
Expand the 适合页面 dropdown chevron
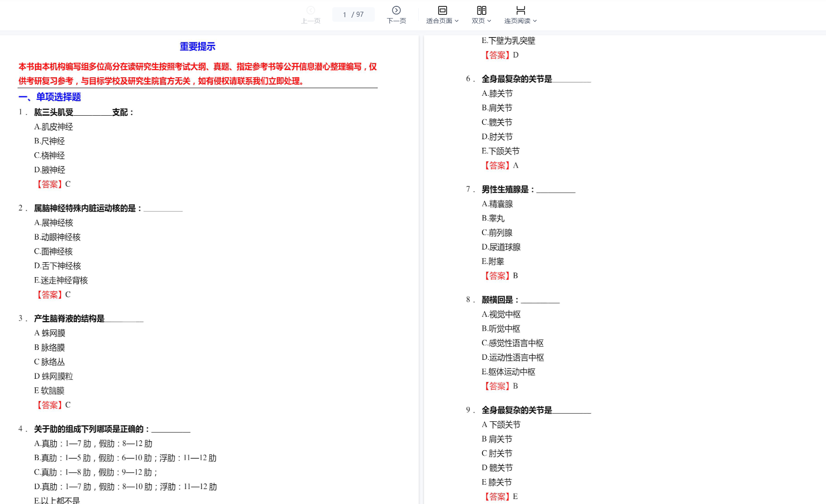(457, 21)
